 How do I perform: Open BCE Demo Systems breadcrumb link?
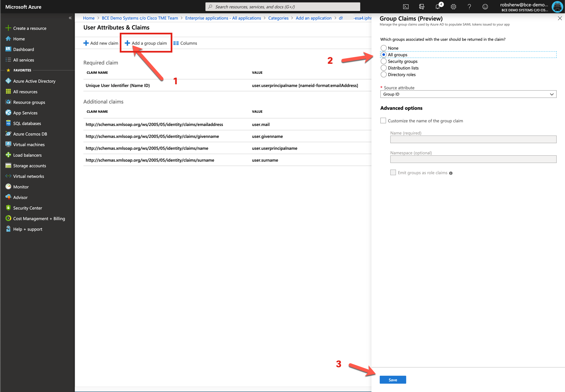140,18
